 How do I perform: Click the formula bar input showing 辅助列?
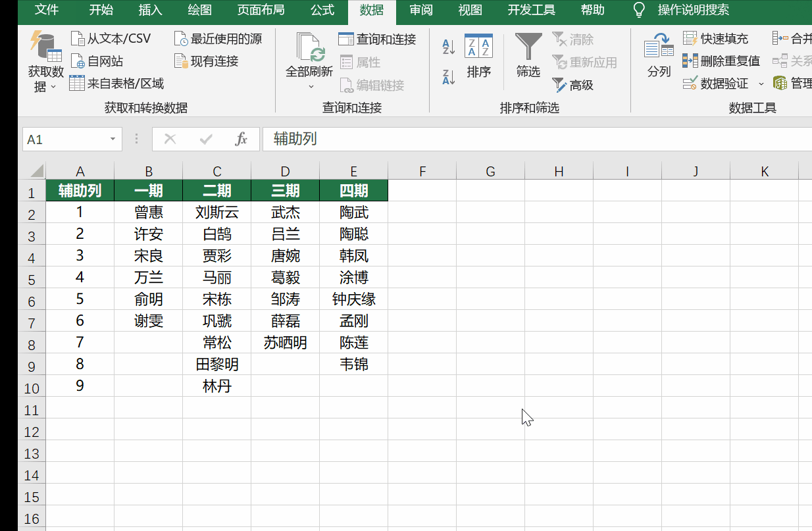click(526, 139)
